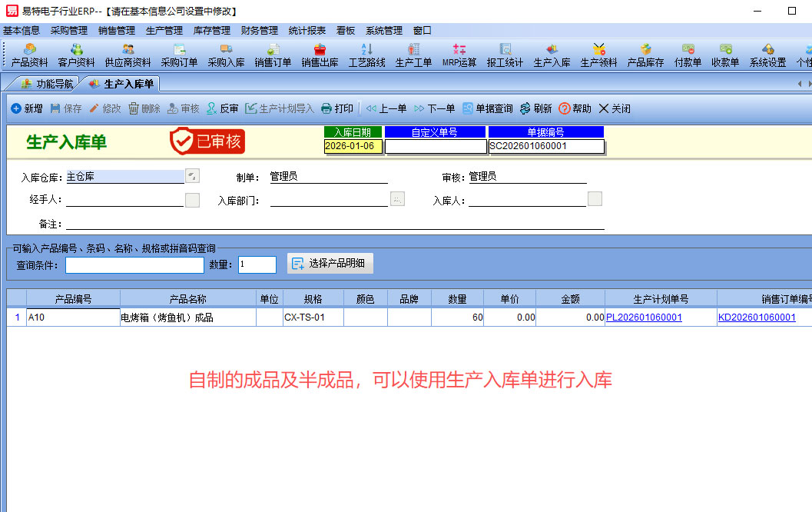
Task: Click the 采购订单 toolbar icon
Action: (179, 55)
